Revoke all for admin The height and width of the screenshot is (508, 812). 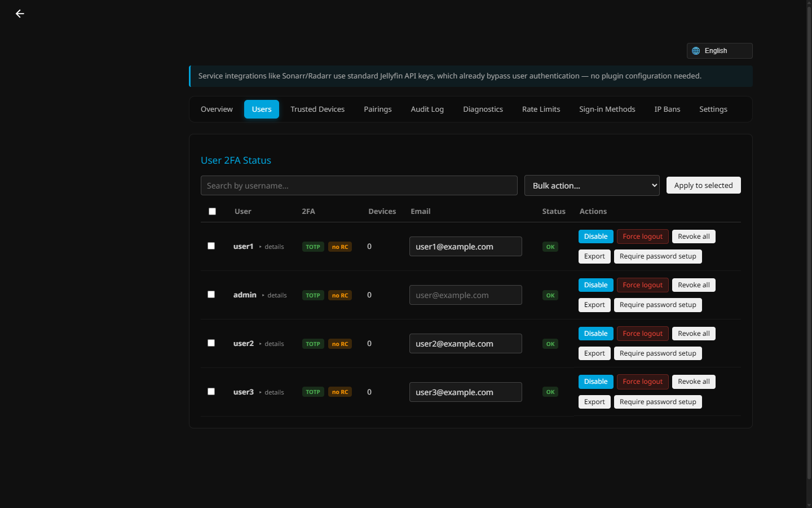tap(694, 285)
